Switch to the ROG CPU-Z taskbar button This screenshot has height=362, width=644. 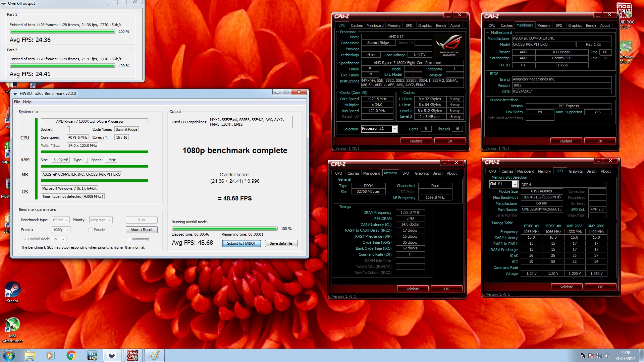pos(132,355)
